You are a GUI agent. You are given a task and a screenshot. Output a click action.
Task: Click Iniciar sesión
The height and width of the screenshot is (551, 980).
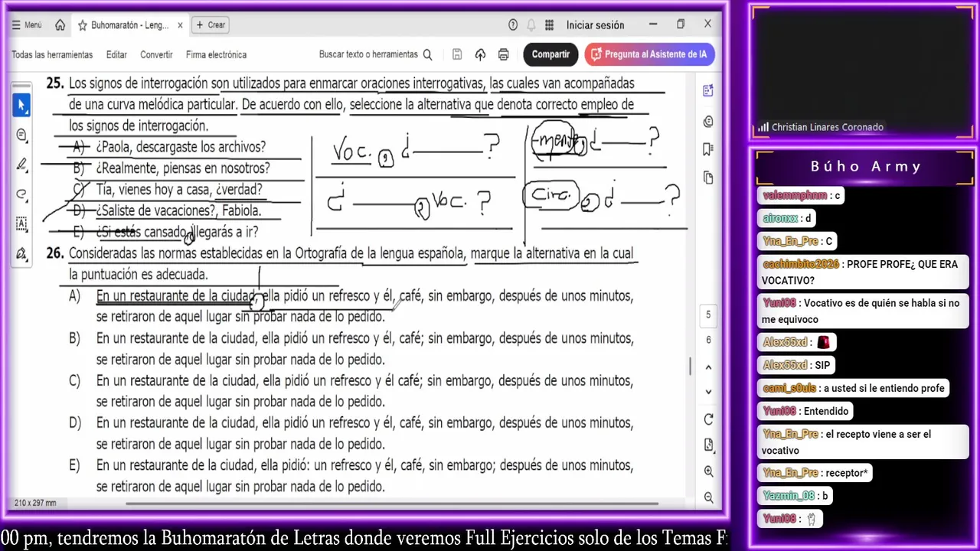(595, 24)
